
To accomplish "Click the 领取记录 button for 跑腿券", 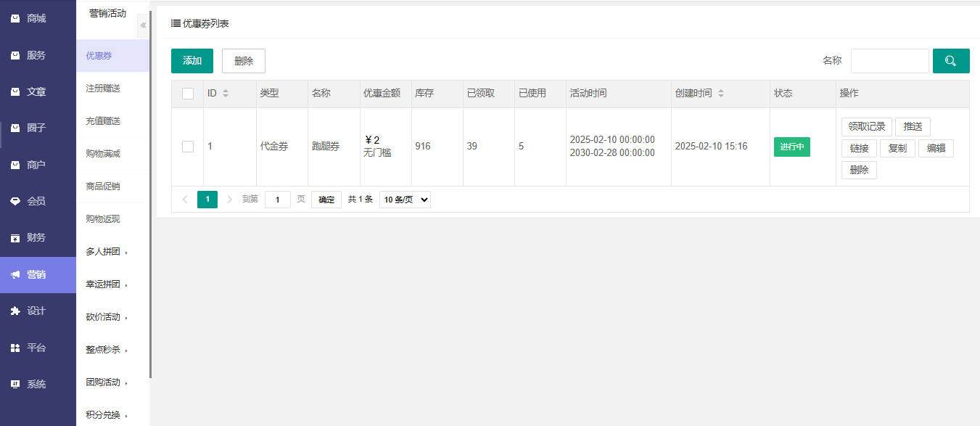I will point(866,127).
